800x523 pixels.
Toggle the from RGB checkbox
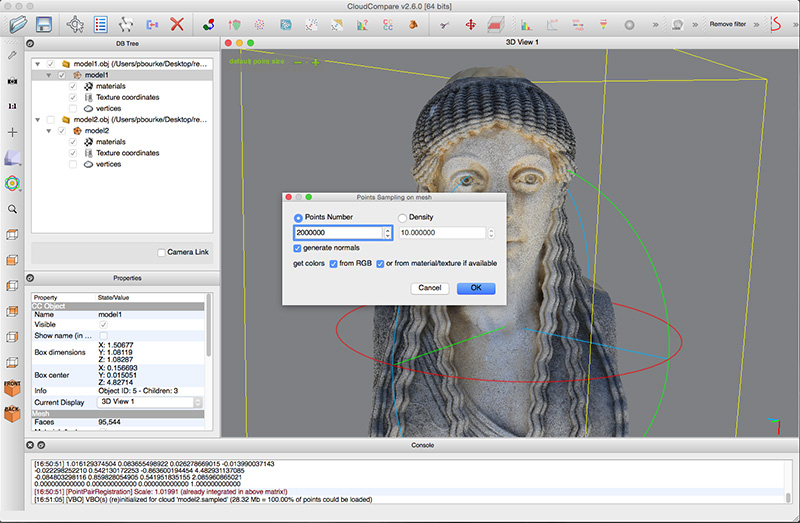(333, 264)
